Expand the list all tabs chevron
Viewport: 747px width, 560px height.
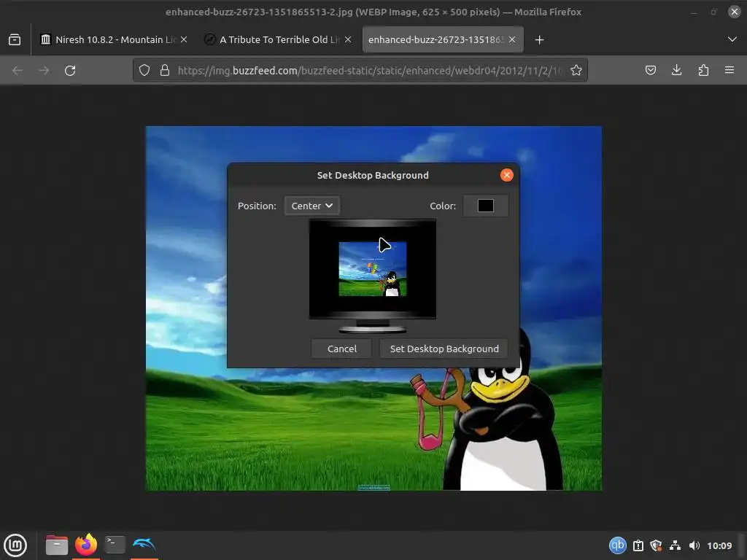coord(732,39)
